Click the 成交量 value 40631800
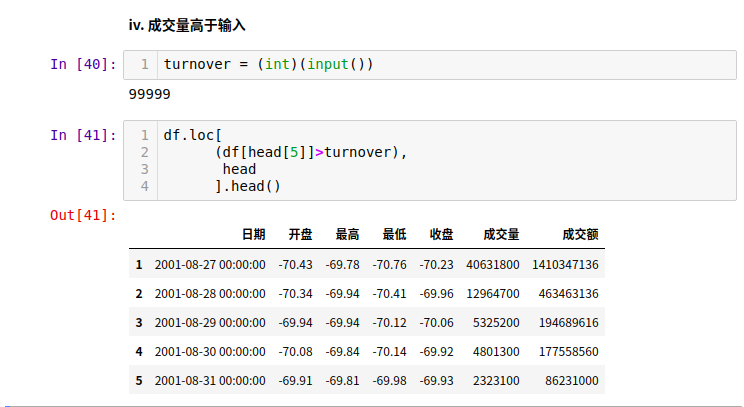This screenshot has width=744, height=407. point(493,265)
